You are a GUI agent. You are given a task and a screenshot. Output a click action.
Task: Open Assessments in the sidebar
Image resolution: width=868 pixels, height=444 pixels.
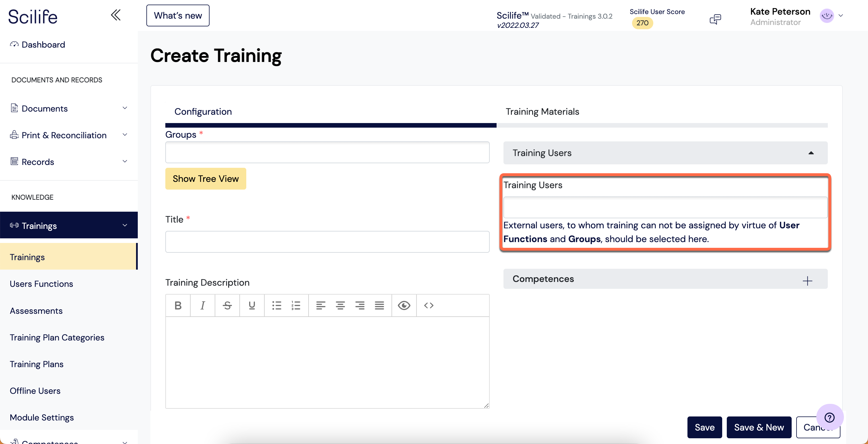coord(36,310)
